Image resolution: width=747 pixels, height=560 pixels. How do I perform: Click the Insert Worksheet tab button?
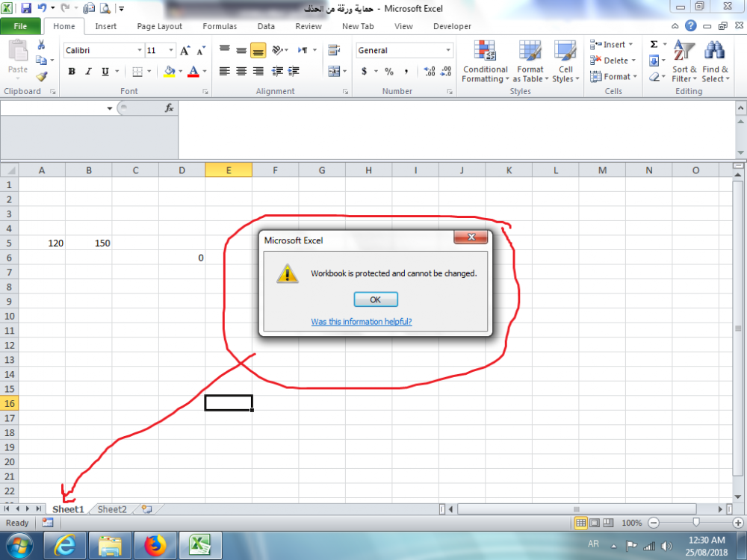pos(146,509)
